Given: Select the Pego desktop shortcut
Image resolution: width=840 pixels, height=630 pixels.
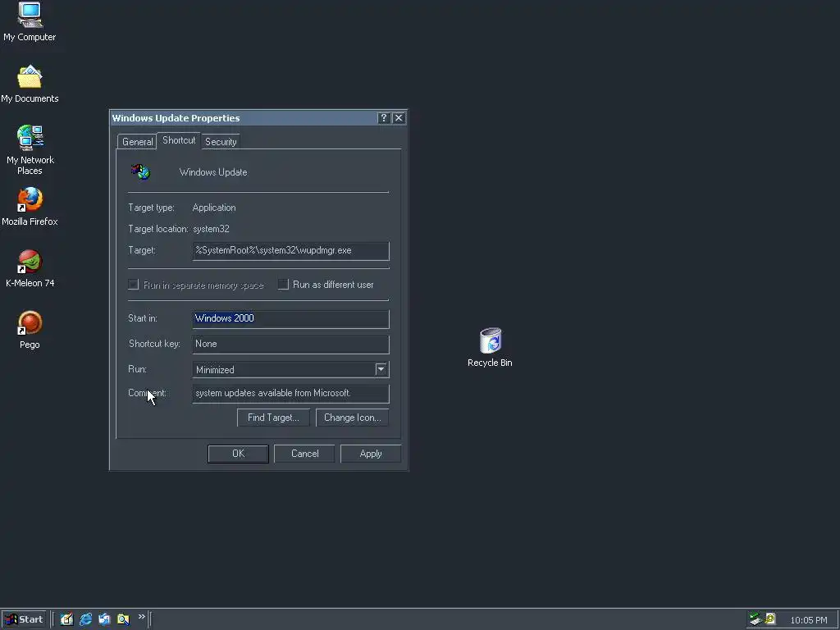Looking at the screenshot, I should pos(30,330).
